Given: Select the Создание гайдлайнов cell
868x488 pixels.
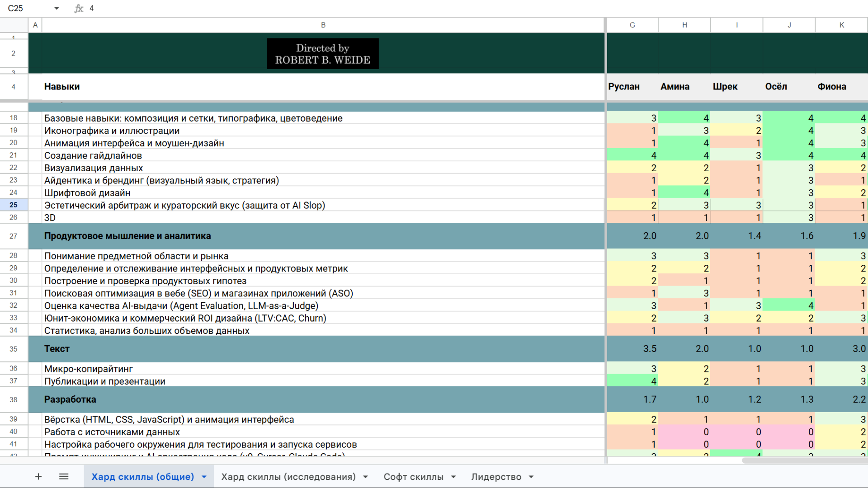Looking at the screenshot, I should pyautogui.click(x=323, y=155).
